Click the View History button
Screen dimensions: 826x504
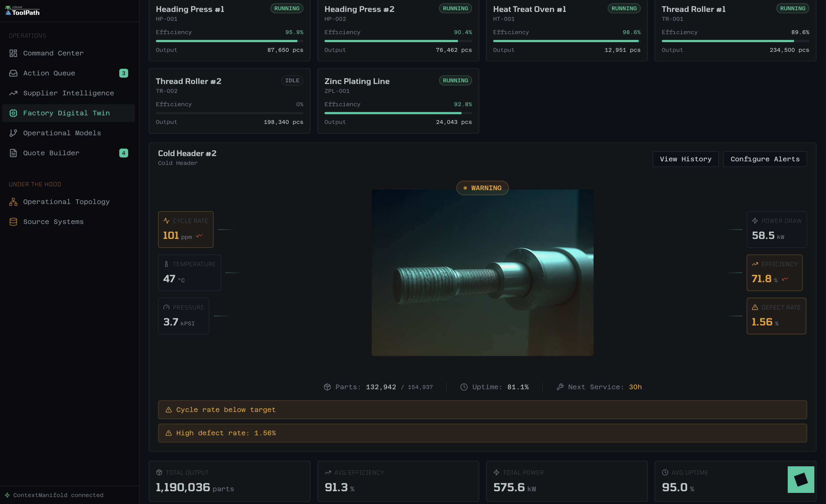(686, 159)
